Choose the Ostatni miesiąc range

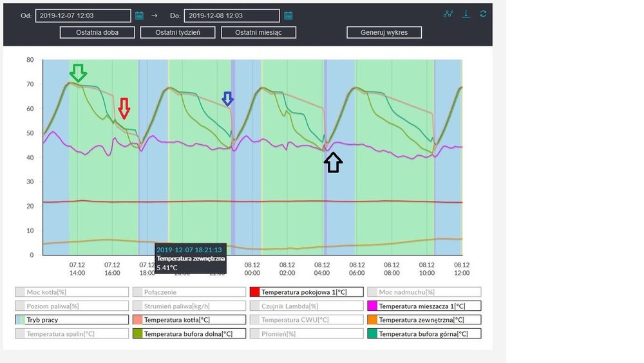[x=258, y=32]
